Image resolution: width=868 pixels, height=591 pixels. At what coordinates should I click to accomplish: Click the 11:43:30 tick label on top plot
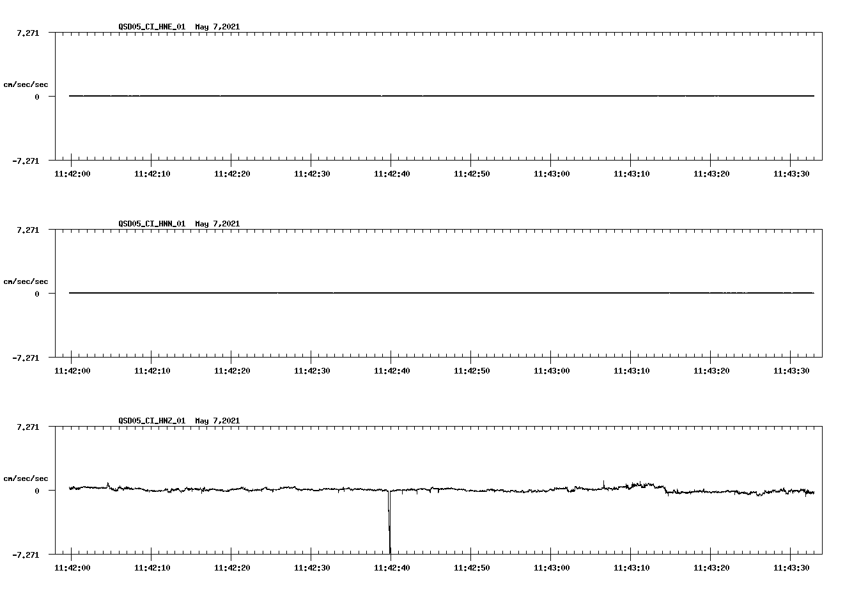point(791,172)
